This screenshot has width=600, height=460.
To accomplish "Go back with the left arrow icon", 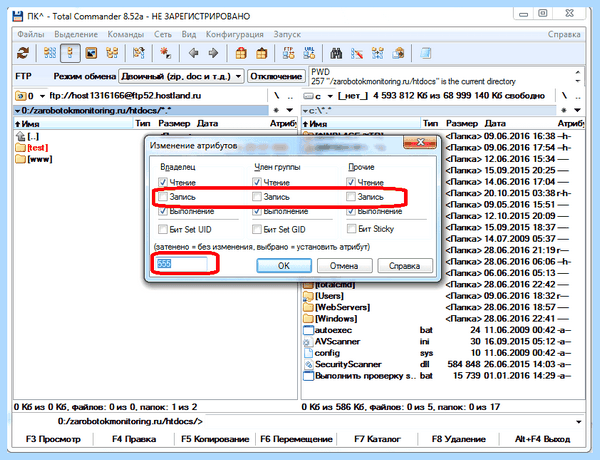I will (x=194, y=53).
